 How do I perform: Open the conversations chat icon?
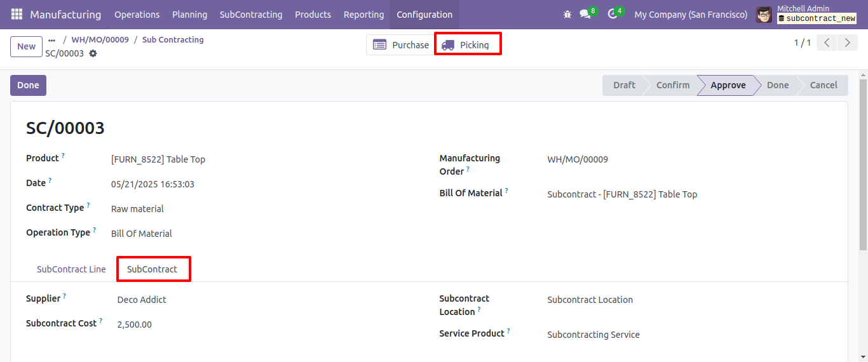[585, 14]
